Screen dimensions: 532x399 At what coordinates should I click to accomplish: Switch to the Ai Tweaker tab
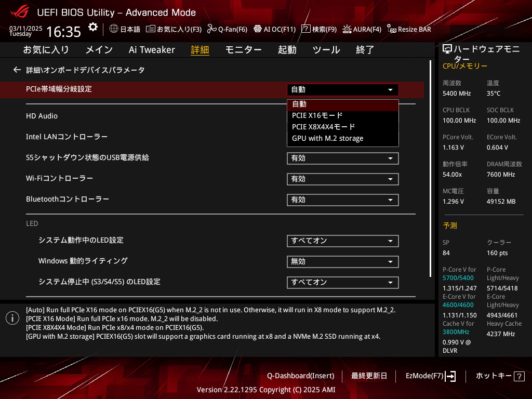(x=152, y=50)
